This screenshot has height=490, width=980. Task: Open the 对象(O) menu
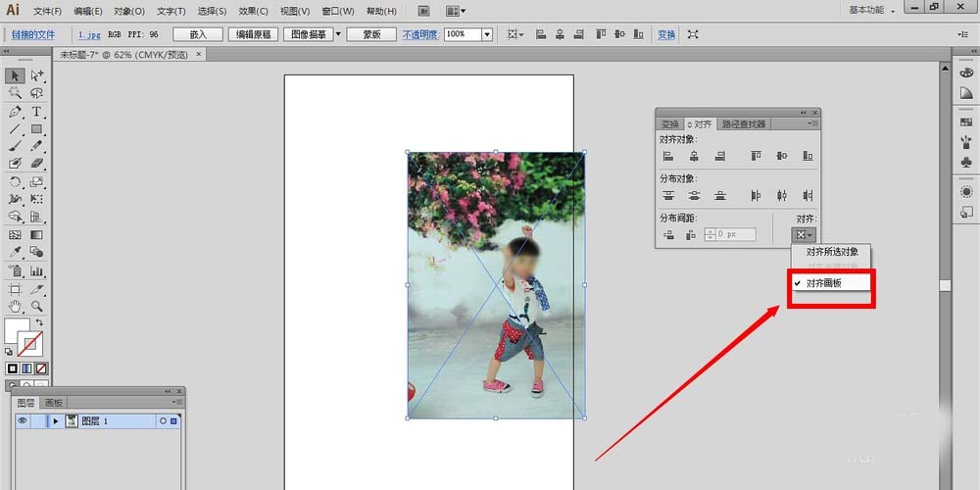click(129, 11)
